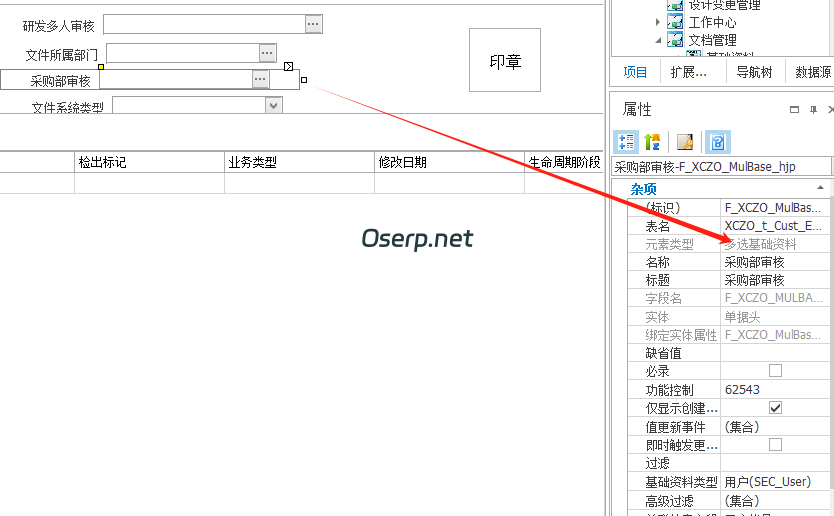The width and height of the screenshot is (834, 516).
Task: Click the 印章 button
Action: pyautogui.click(x=505, y=60)
